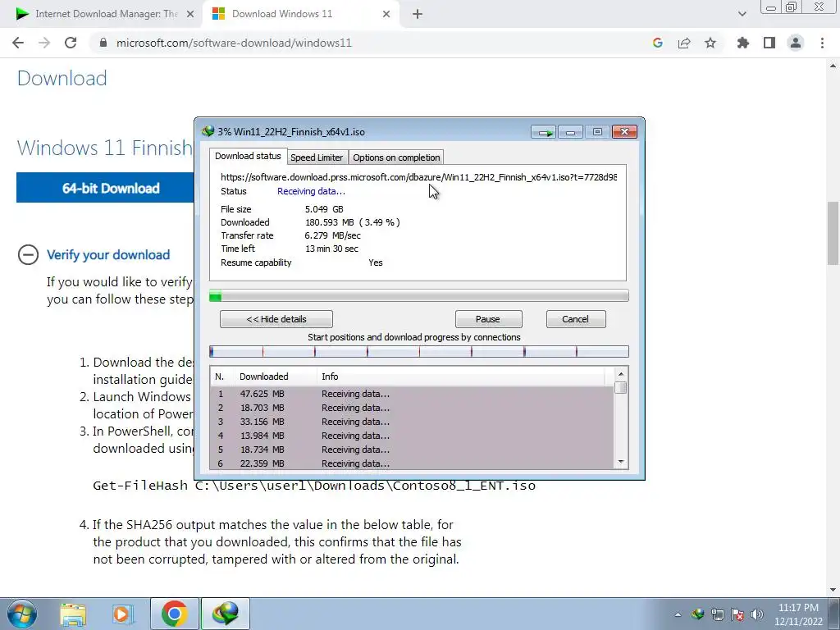This screenshot has width=840, height=630.
Task: Click the N. column header
Action: [221, 377]
